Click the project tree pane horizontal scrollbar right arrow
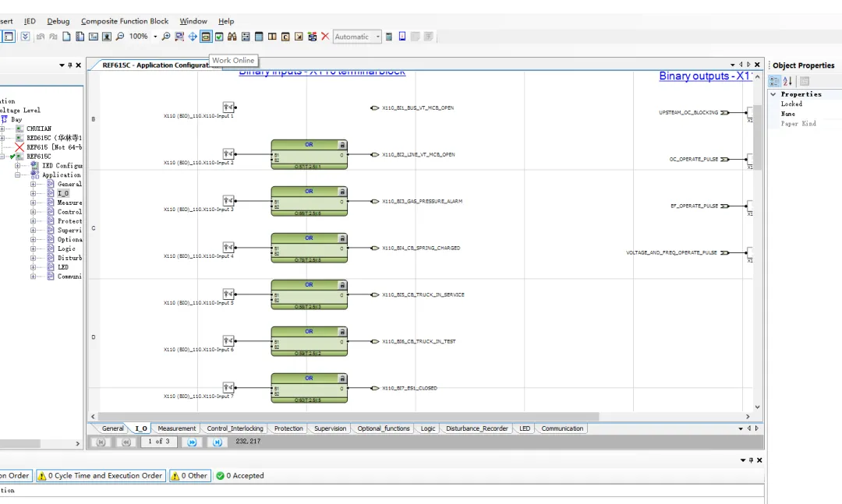This screenshot has width=842, height=504. pyautogui.click(x=77, y=443)
